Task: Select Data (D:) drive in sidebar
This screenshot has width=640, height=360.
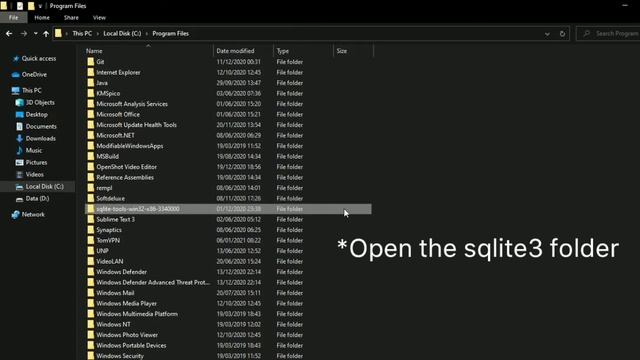Action: click(x=37, y=198)
